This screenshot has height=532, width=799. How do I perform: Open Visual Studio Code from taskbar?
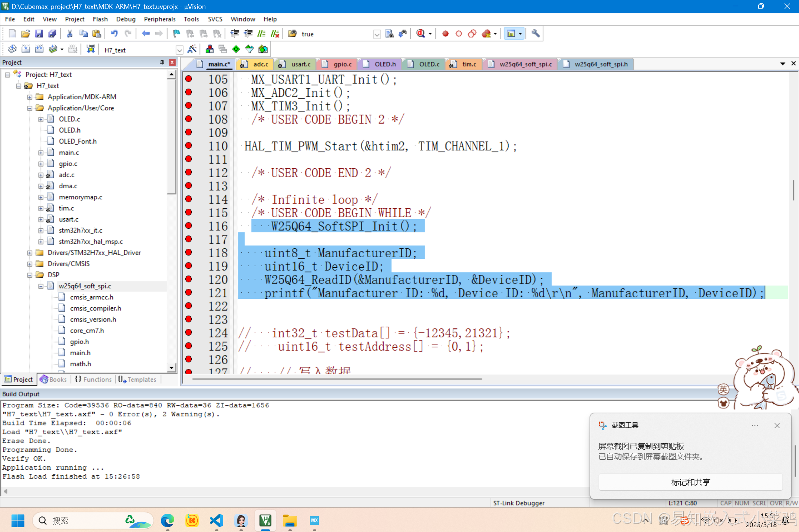tap(217, 521)
